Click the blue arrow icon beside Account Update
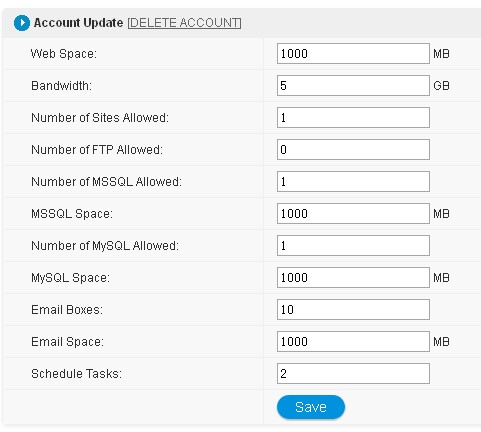 (x=22, y=23)
